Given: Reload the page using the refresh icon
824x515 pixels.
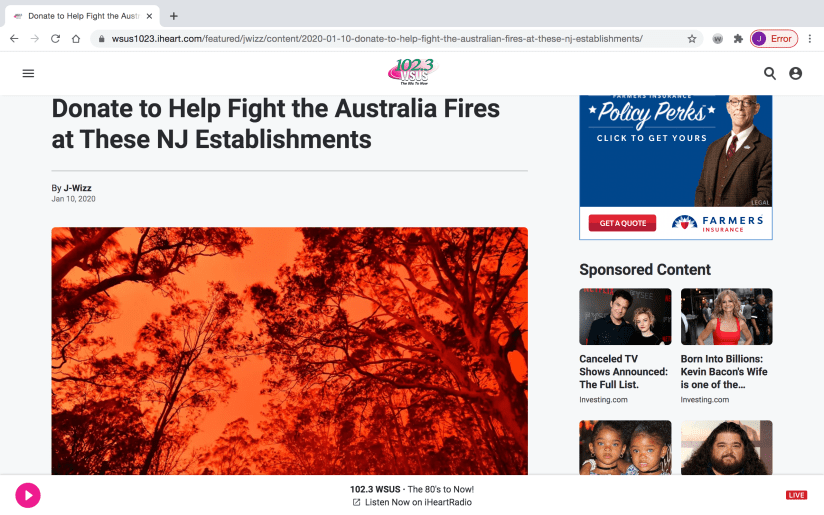Looking at the screenshot, I should (x=55, y=39).
